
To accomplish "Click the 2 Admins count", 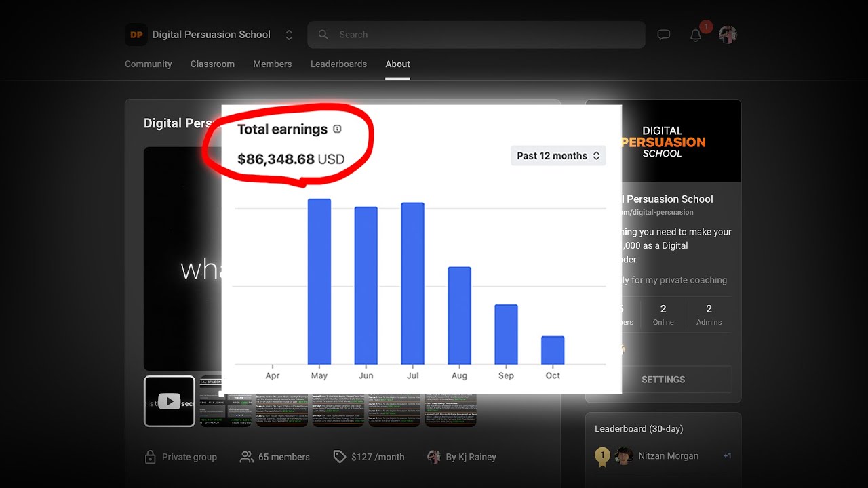I will click(x=709, y=315).
